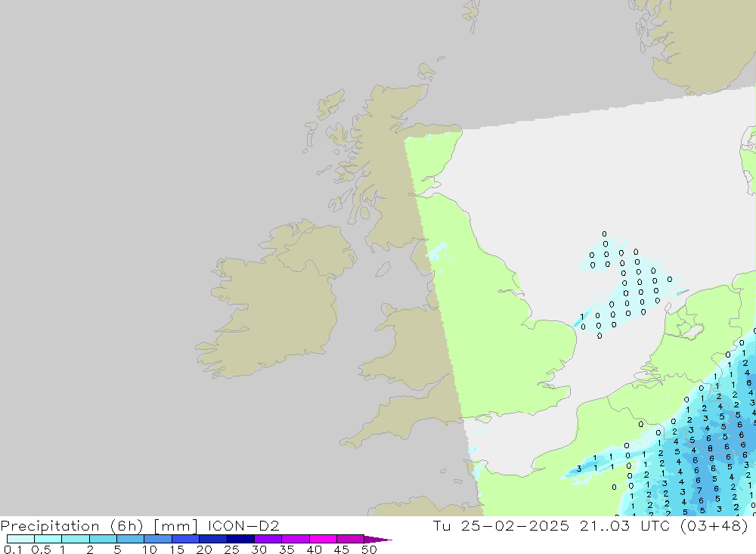
Task: Click the legend label '15'
Action: coord(177,549)
